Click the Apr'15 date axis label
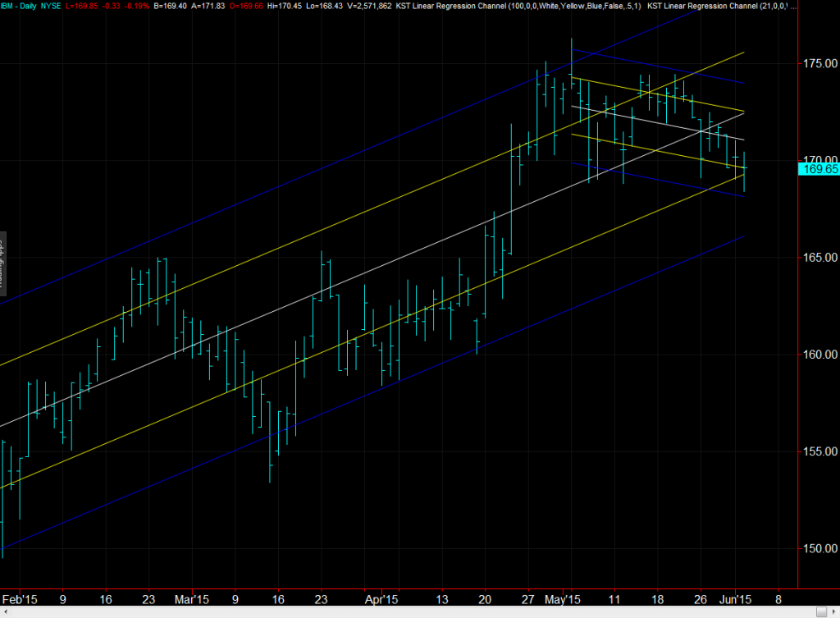 coord(381,599)
